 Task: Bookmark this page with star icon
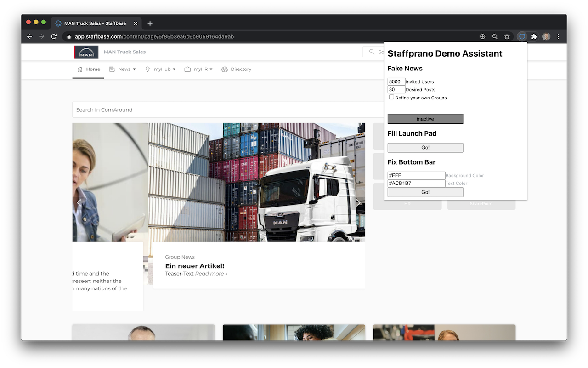tap(507, 36)
